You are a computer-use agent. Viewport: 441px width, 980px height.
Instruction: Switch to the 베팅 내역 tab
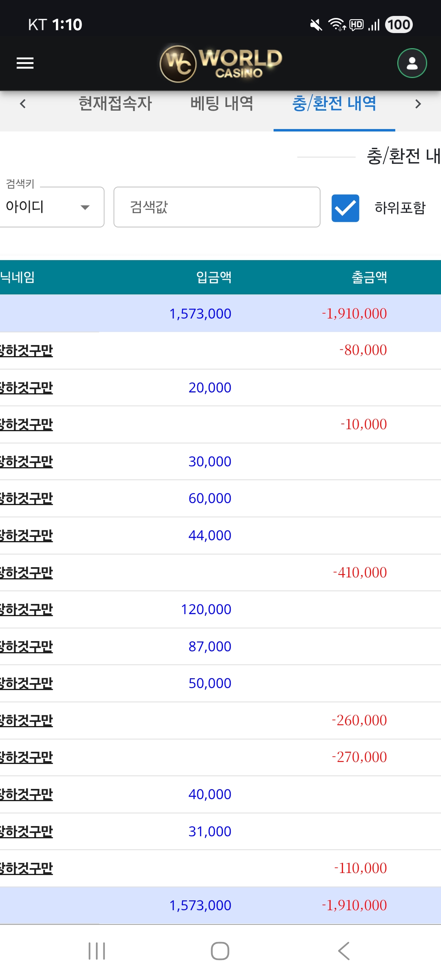[x=222, y=103]
